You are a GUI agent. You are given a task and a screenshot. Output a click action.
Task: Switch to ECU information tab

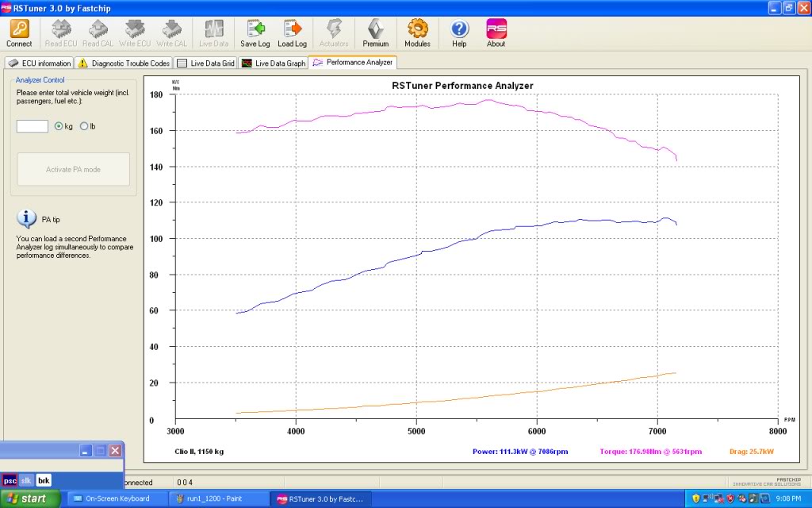(x=40, y=63)
